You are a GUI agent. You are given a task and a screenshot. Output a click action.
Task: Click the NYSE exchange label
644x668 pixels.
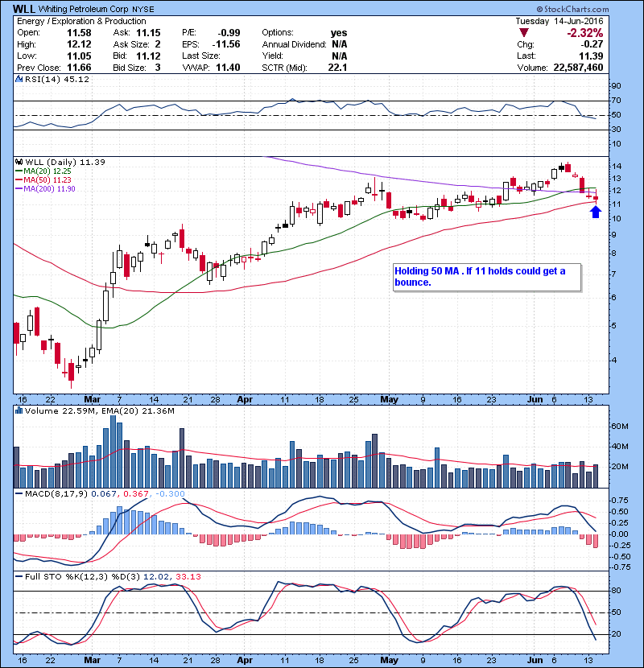[143, 9]
